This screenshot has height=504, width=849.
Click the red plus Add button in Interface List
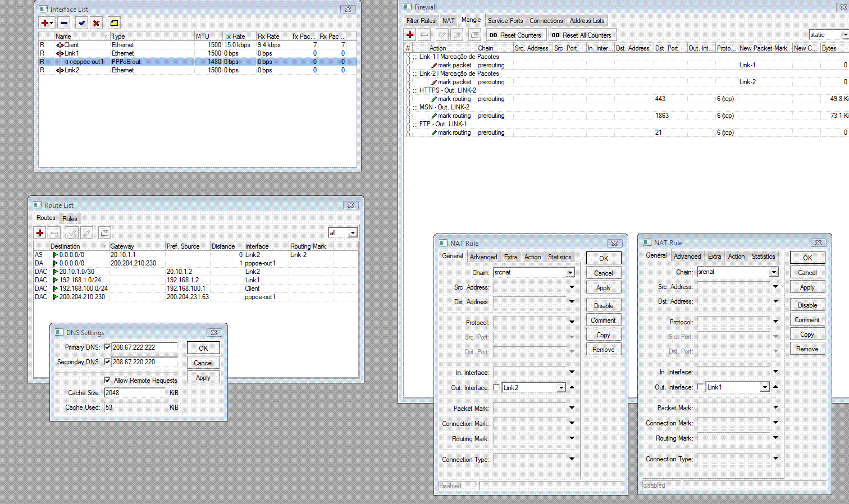point(44,23)
